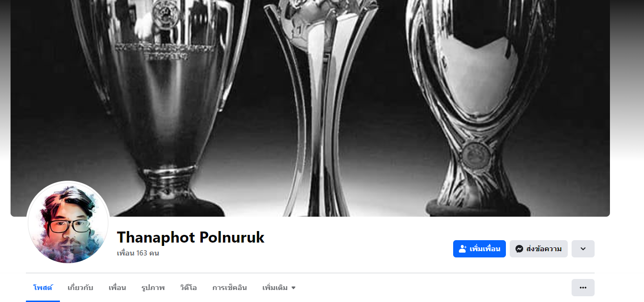Click the ส่งข้อความ button text

click(x=544, y=249)
